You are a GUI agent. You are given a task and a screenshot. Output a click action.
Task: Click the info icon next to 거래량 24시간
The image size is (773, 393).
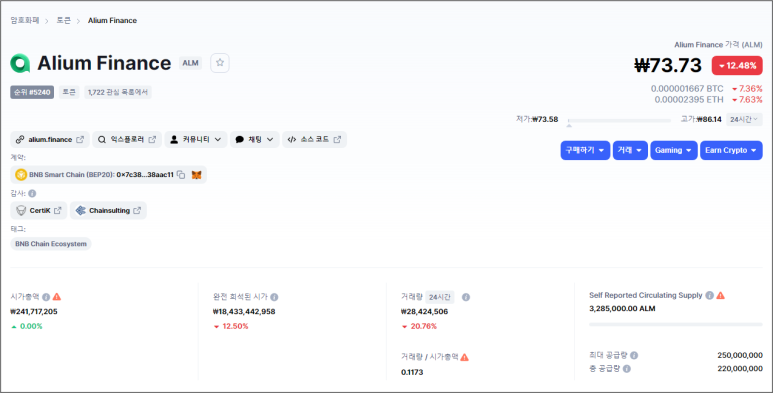[466, 297]
